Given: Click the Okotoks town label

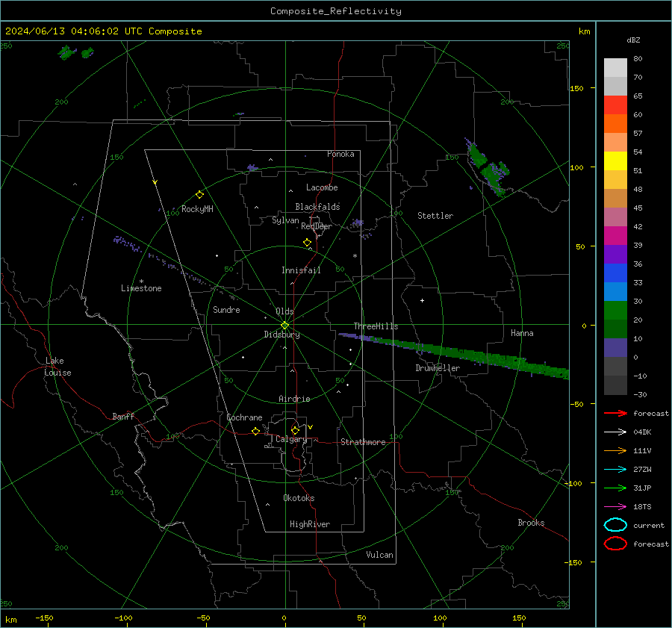Looking at the screenshot, I should click(x=299, y=498).
